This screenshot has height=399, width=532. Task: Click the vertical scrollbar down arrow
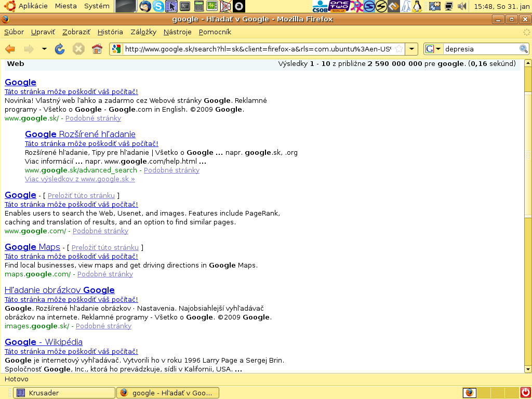coord(528,369)
